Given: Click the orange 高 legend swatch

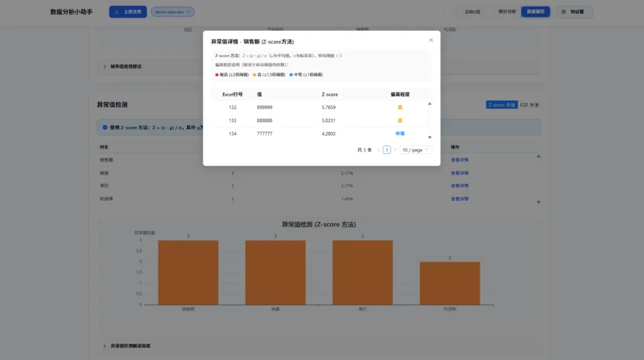Looking at the screenshot, I should click(x=254, y=75).
